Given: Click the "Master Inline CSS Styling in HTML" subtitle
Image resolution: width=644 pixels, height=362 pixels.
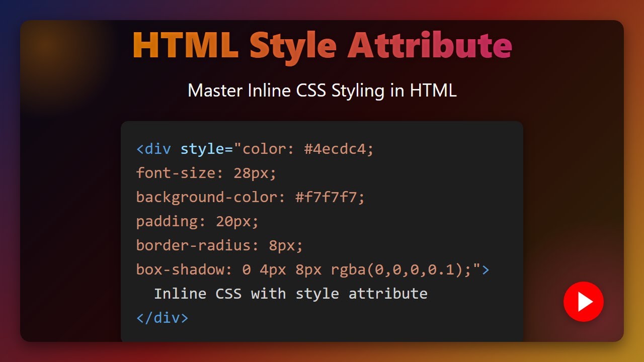Looking at the screenshot, I should click(322, 90).
